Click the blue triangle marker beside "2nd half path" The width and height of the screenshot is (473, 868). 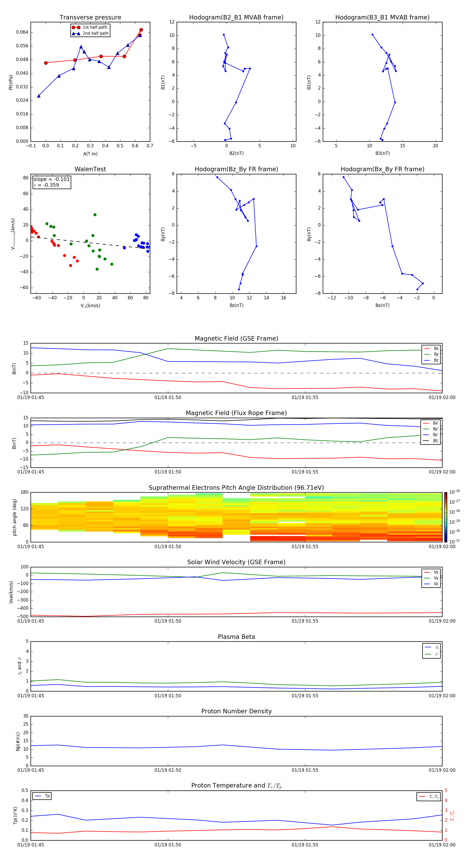point(76,33)
